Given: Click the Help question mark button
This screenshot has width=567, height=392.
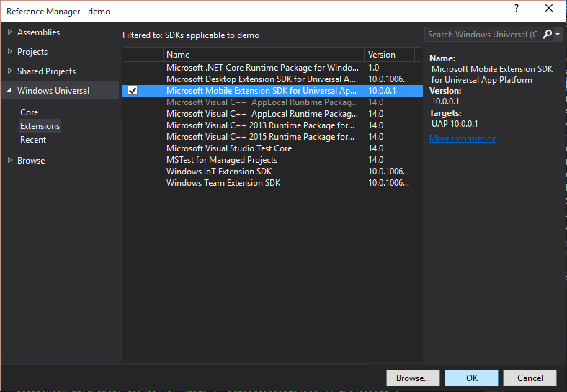Looking at the screenshot, I should point(517,9).
